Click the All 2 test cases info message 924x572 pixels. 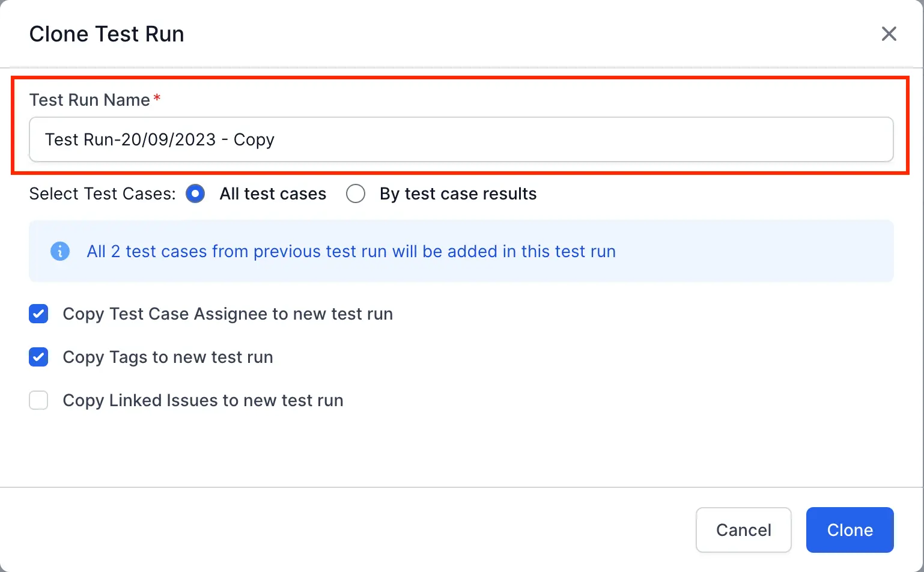click(x=351, y=251)
